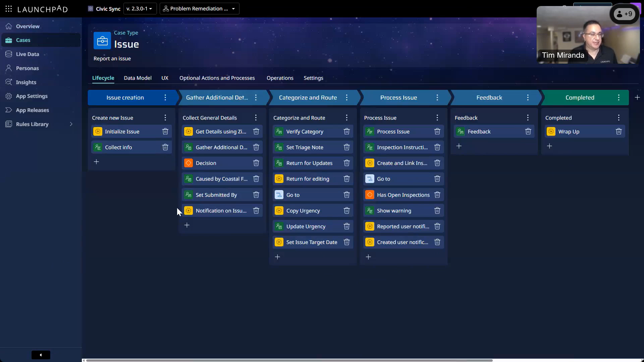Delete the Initialize Issue step

point(165,131)
